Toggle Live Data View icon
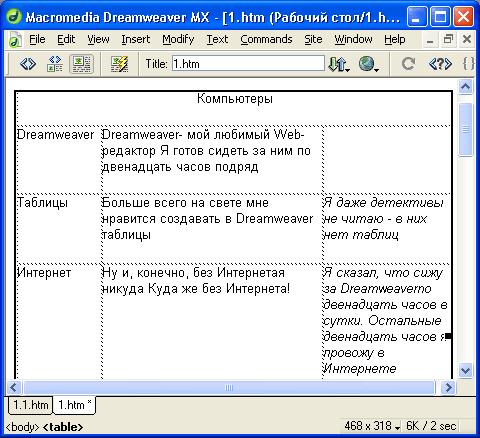Image resolution: width=480 pixels, height=438 pixels. coord(119,64)
